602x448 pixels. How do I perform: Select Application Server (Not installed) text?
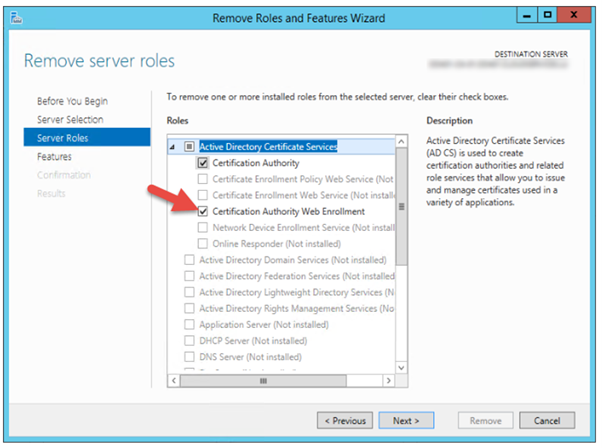click(264, 325)
